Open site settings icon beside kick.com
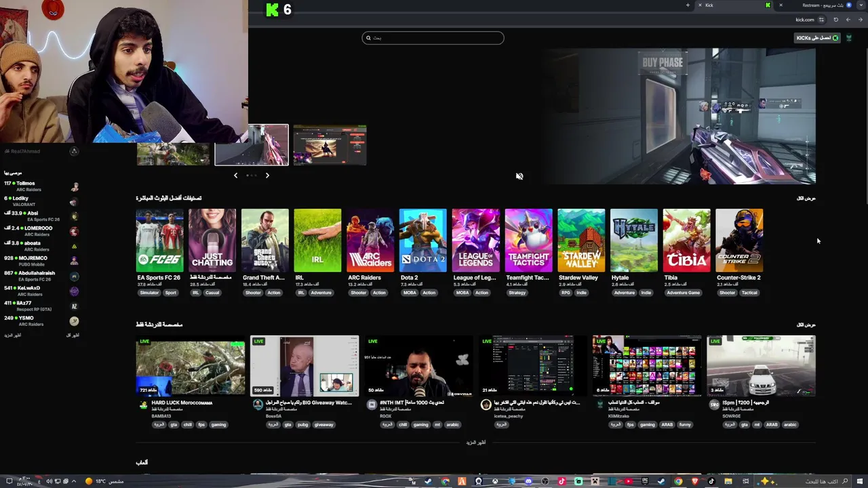 pos(821,20)
